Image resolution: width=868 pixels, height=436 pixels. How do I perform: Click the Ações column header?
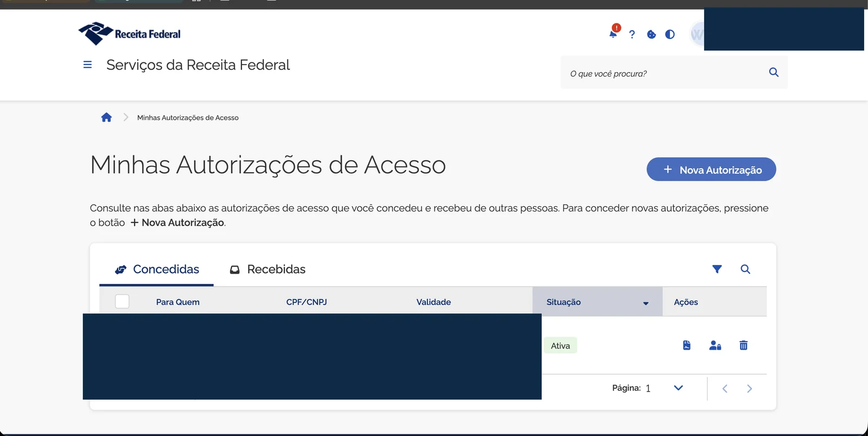click(686, 302)
